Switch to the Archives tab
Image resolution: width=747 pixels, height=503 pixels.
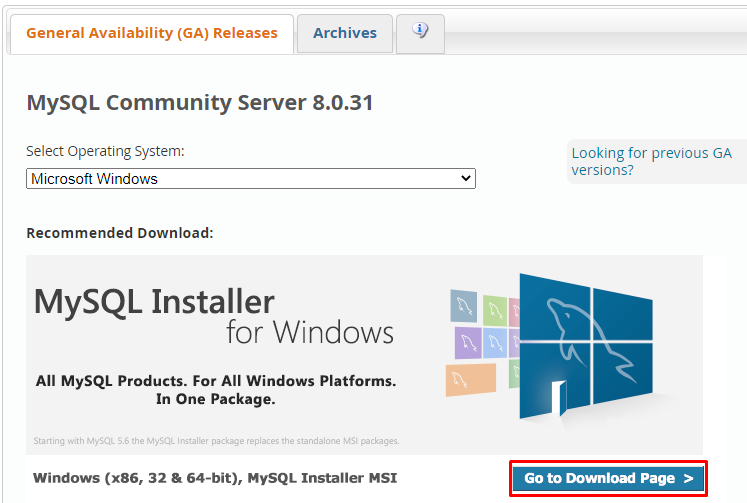345,34
